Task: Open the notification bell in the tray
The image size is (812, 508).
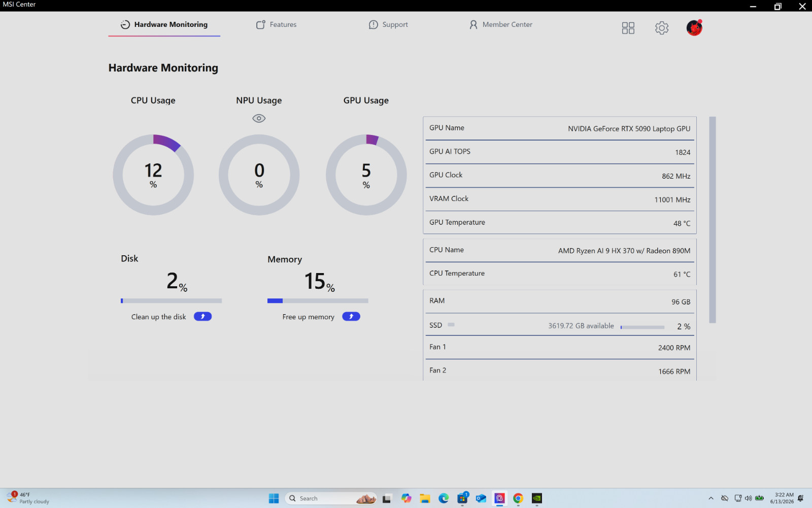Action: [801, 498]
